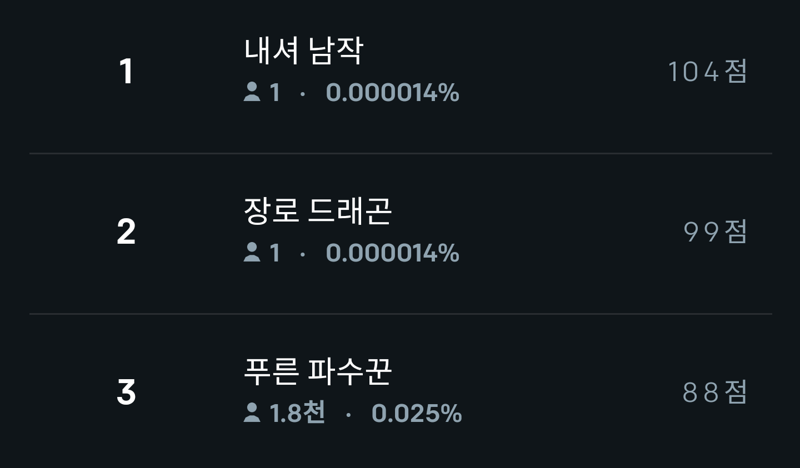Image resolution: width=800 pixels, height=468 pixels.
Task: Click player count 1 under 장로 드래곤
Action: (274, 253)
